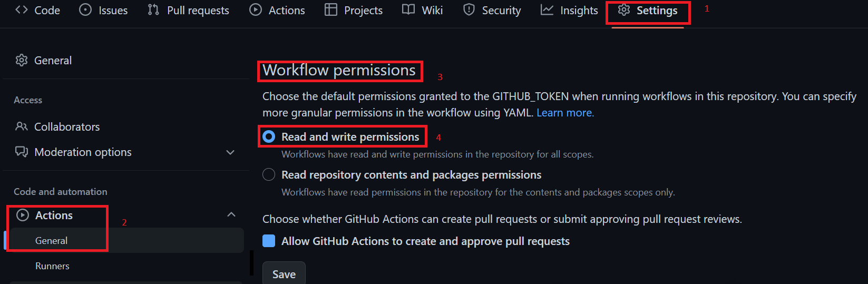The image size is (868, 284).
Task: Click the Code tab angle-brackets icon
Action: pyautogui.click(x=21, y=10)
